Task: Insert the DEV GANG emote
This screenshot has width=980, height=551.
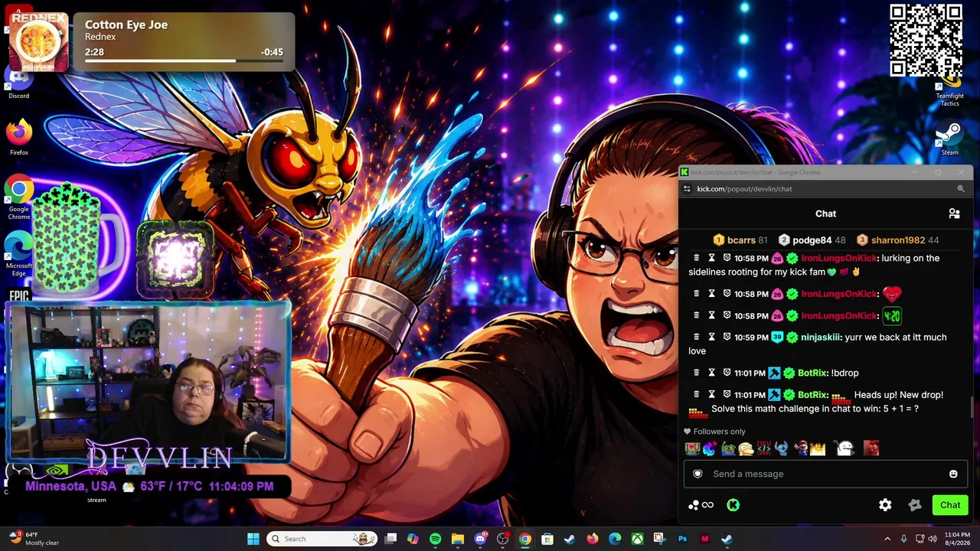Action: (764, 448)
